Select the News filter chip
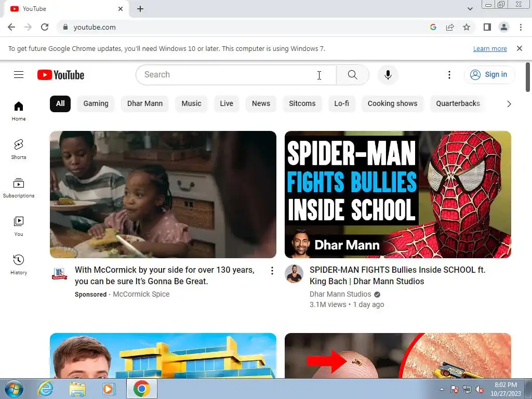Image resolution: width=532 pixels, height=399 pixels. click(261, 103)
